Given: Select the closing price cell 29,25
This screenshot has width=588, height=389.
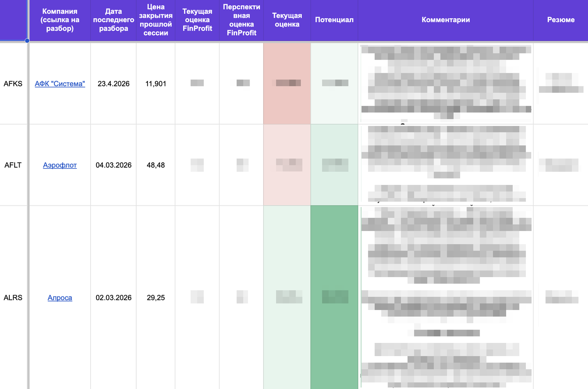Looking at the screenshot, I should pyautogui.click(x=156, y=298).
